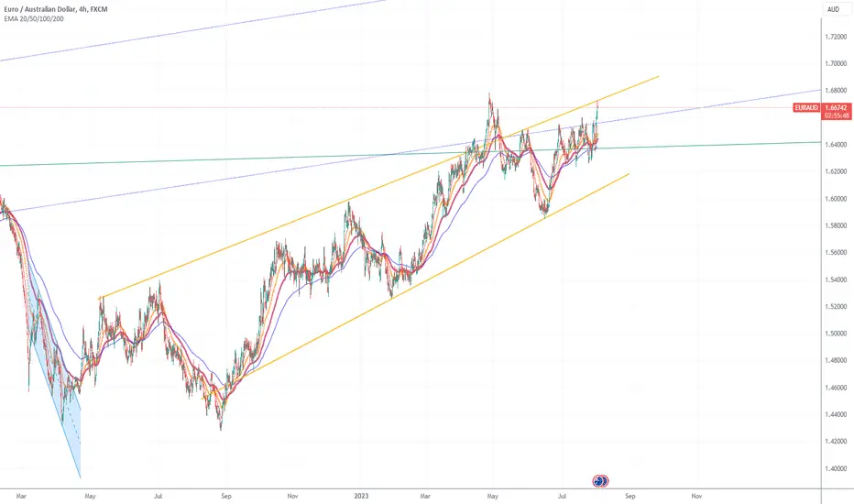This screenshot has height=504, width=854.
Task: Click the bar countdown timer 02:55:48
Action: point(836,115)
